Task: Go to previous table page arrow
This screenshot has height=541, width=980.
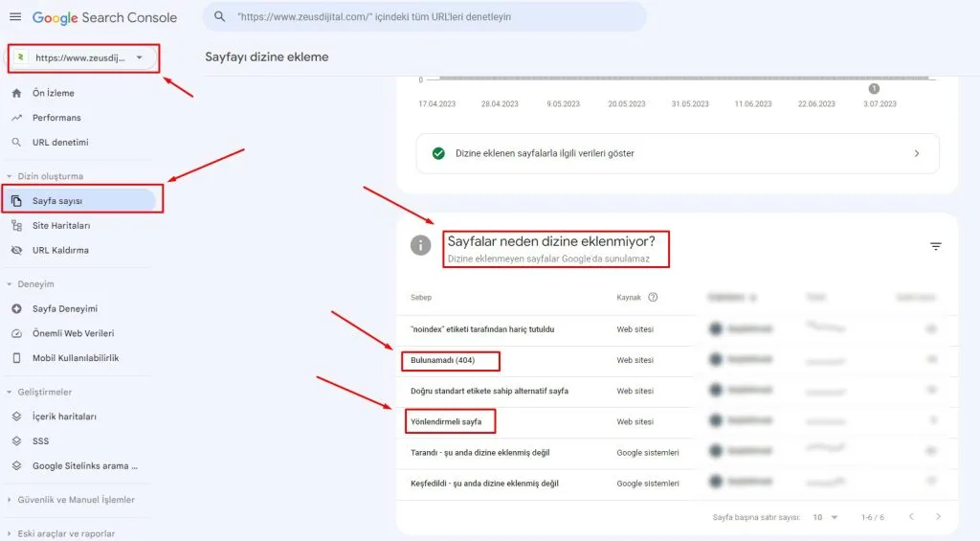Action: [x=911, y=517]
